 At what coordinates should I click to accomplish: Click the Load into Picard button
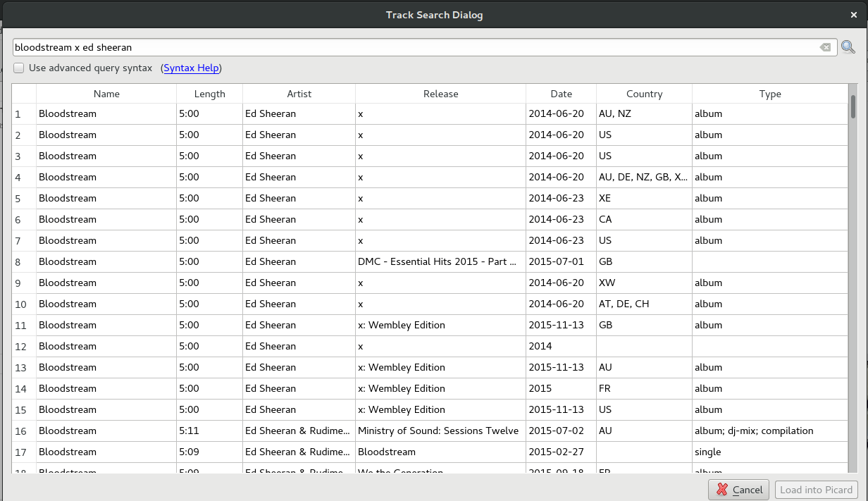pos(816,490)
